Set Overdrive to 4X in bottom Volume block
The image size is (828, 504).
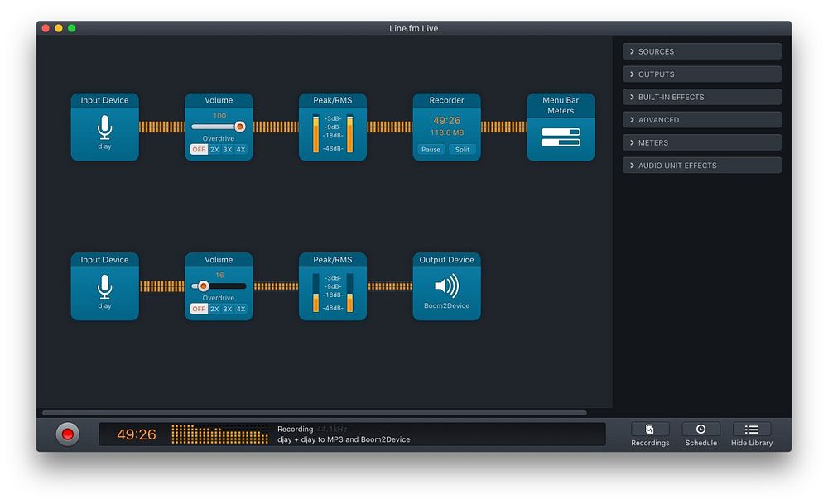(x=241, y=309)
